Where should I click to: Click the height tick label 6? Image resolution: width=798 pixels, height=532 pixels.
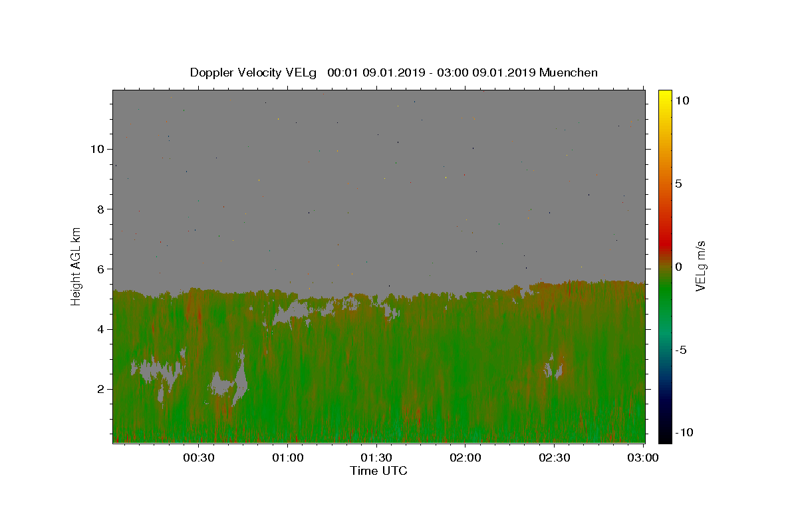[101, 269]
